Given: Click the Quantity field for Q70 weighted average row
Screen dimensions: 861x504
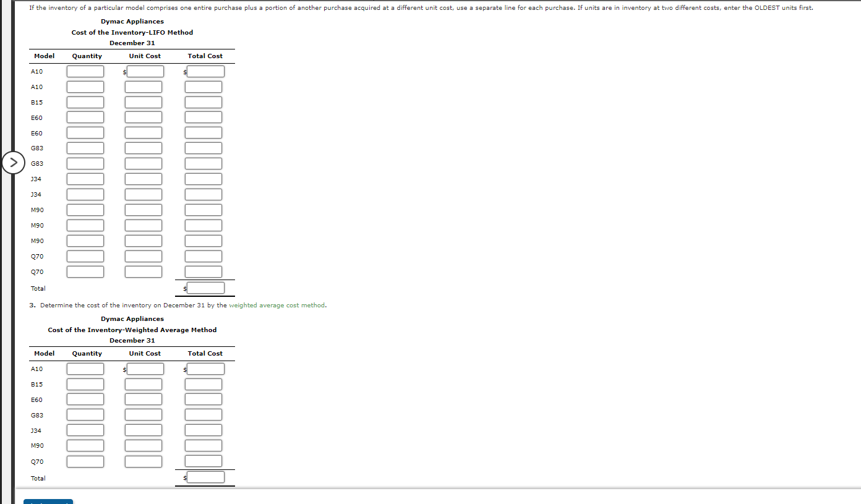Looking at the screenshot, I should (85, 461).
